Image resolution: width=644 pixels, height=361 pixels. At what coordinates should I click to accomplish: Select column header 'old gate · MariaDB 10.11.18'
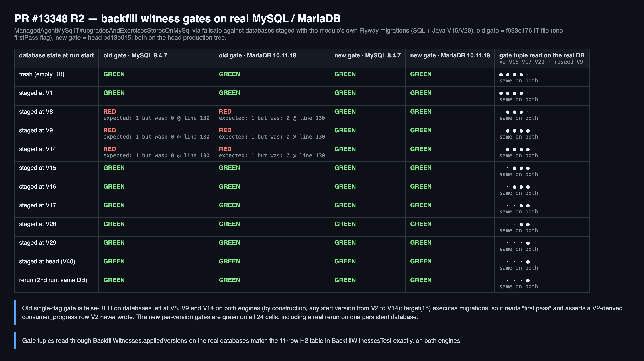point(257,55)
